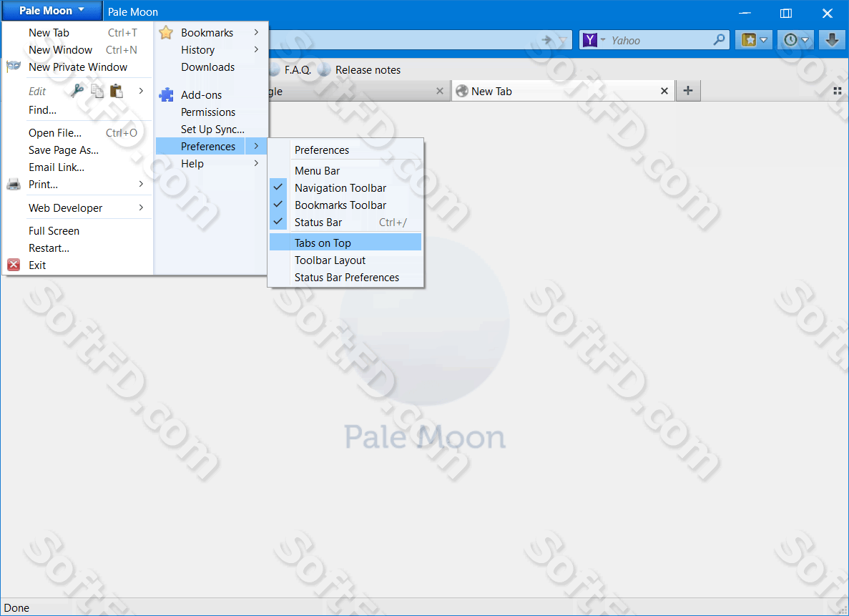This screenshot has width=849, height=616.
Task: Click the Done status bar text
Action: tap(16, 608)
